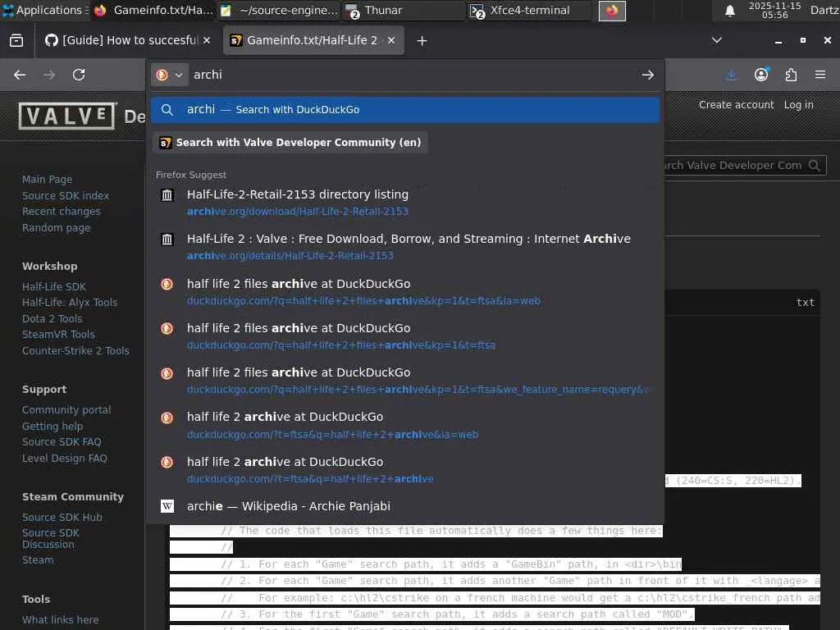Open What links here tool link
840x630 pixels.
pos(60,620)
